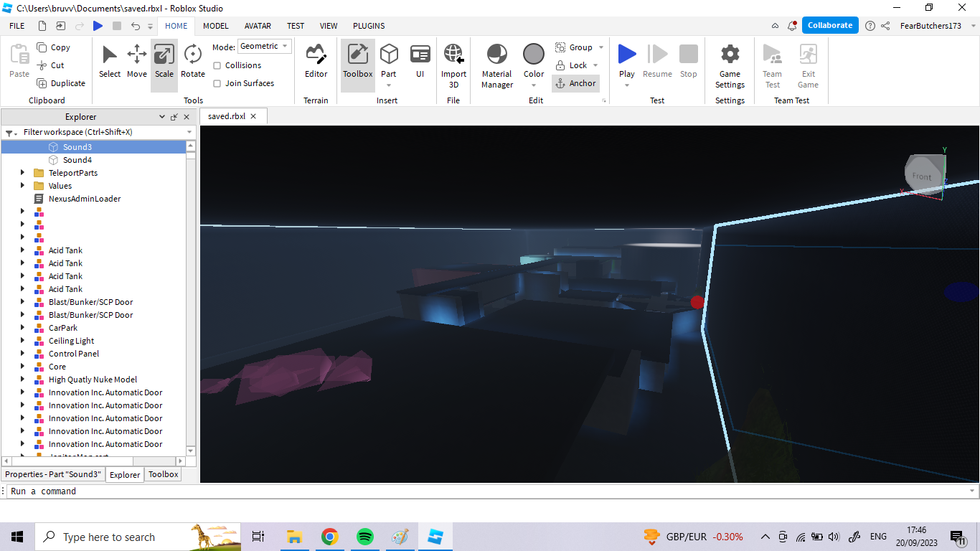The width and height of the screenshot is (980, 551).
Task: Toggle the Collisions checkbox
Action: [217, 65]
